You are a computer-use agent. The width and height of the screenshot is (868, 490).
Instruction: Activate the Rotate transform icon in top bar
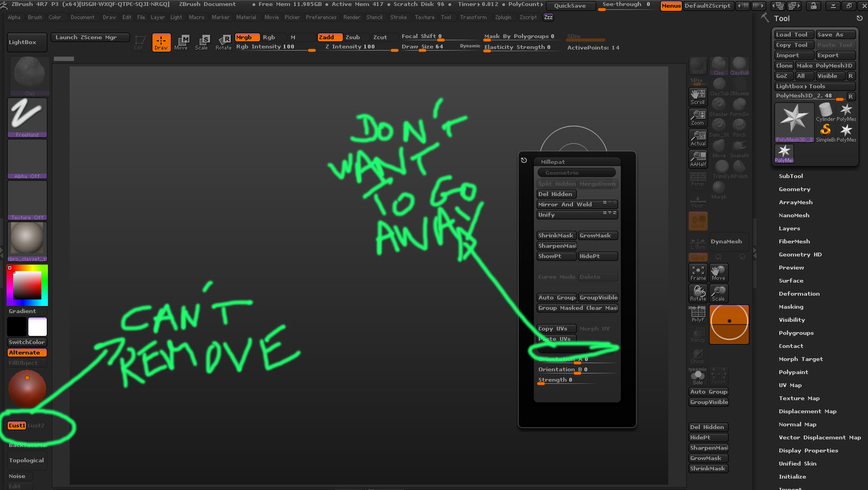tap(223, 42)
